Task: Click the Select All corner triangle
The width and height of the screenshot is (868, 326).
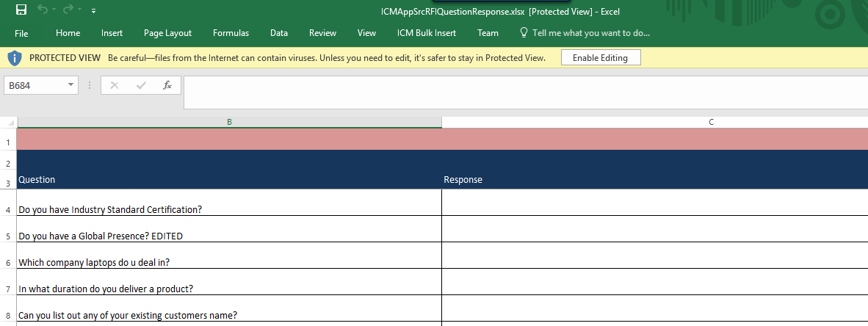Action: click(8, 122)
